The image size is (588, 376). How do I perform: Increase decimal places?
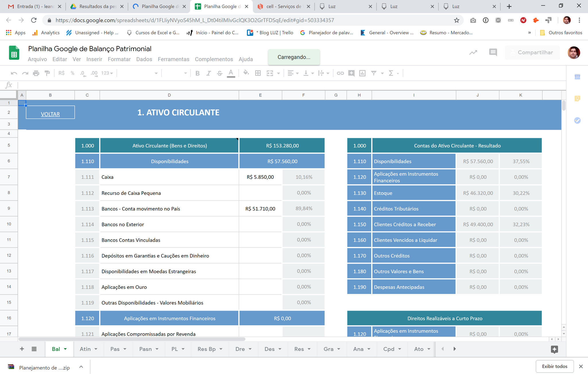click(94, 73)
